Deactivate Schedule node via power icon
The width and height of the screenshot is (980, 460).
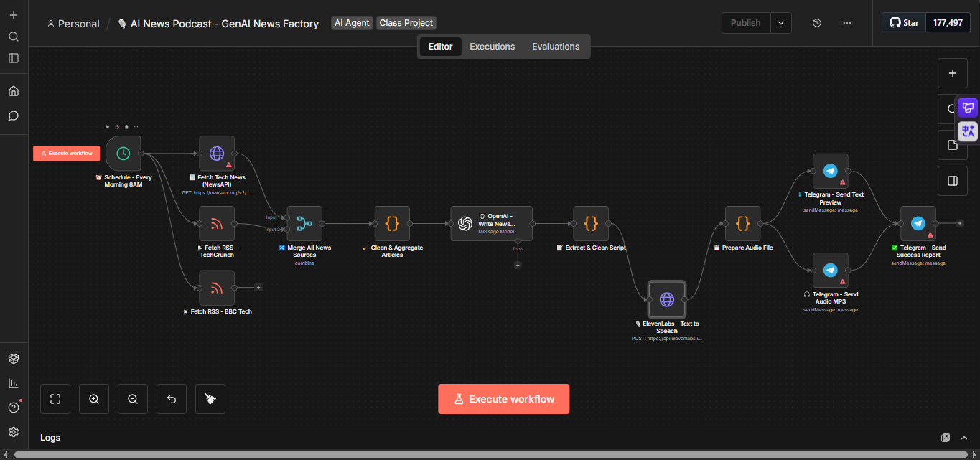(x=117, y=127)
